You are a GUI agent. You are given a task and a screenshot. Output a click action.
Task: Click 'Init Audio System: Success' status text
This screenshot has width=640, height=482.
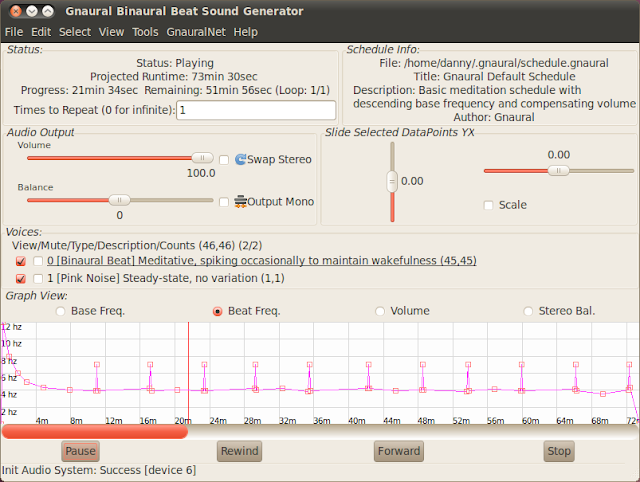99,470
